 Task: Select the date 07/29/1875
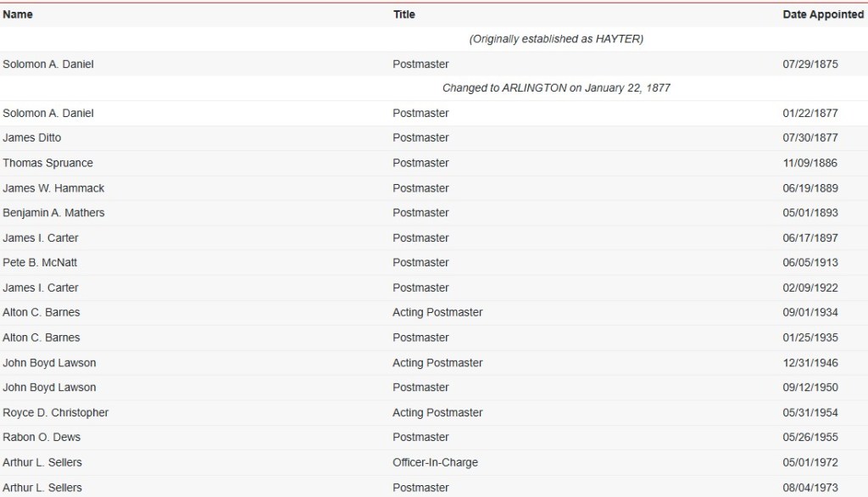[810, 64]
